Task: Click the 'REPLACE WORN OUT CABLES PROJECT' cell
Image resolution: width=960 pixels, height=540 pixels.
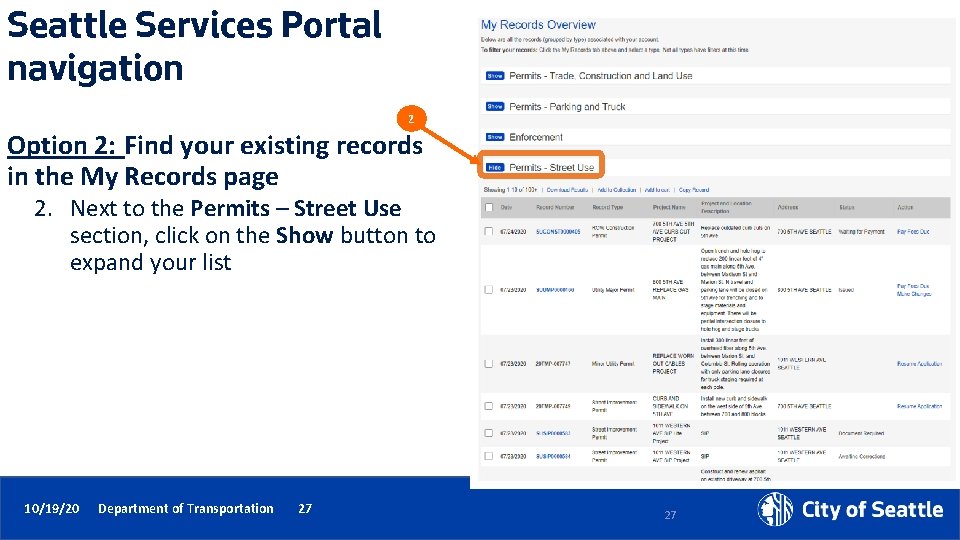Action: [673, 364]
